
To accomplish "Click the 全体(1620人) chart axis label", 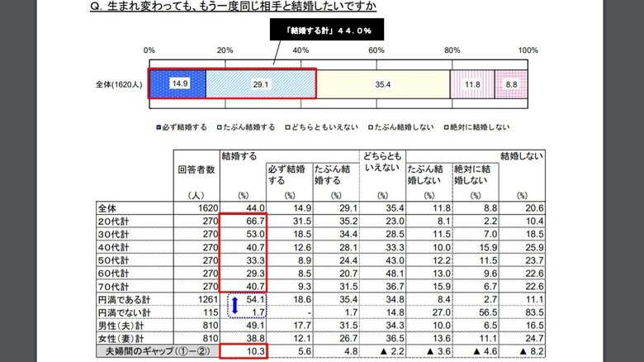I will (x=119, y=83).
